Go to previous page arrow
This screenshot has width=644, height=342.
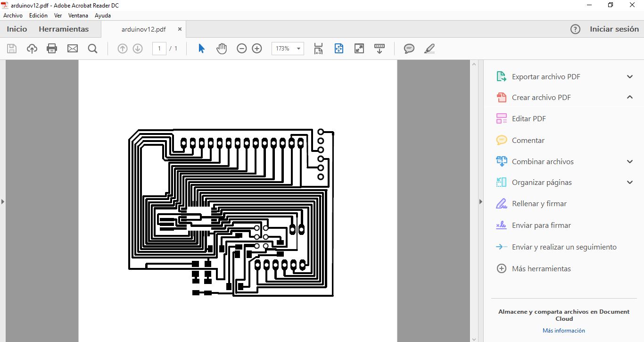(x=123, y=48)
